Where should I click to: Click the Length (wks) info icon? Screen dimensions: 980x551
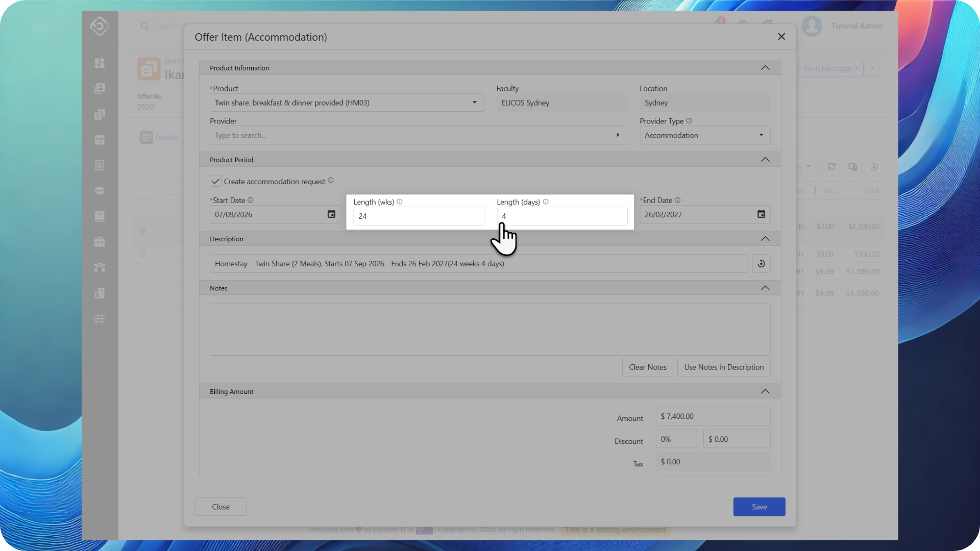400,202
